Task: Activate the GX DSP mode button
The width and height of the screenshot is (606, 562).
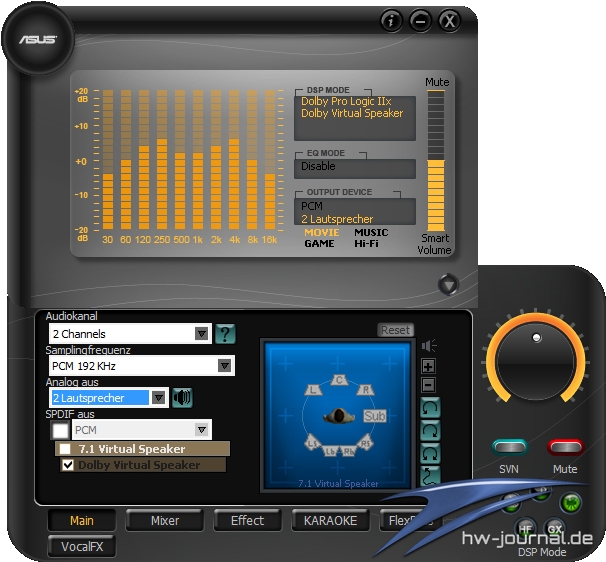Action: (x=555, y=528)
